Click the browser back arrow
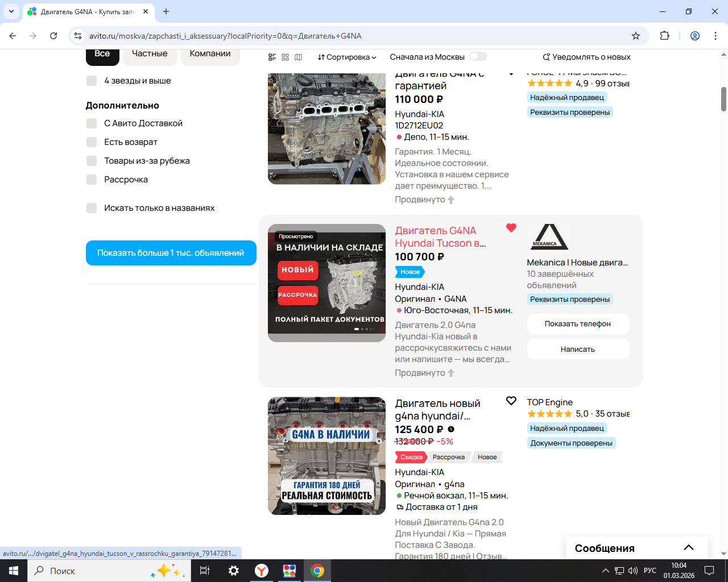This screenshot has width=728, height=582. click(13, 36)
